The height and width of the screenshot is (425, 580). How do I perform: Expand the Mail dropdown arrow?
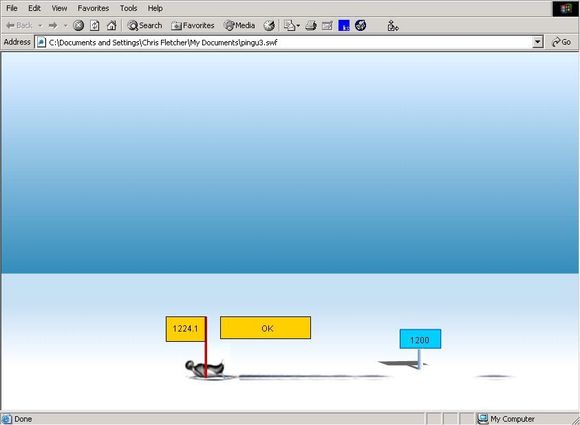pos(298,26)
